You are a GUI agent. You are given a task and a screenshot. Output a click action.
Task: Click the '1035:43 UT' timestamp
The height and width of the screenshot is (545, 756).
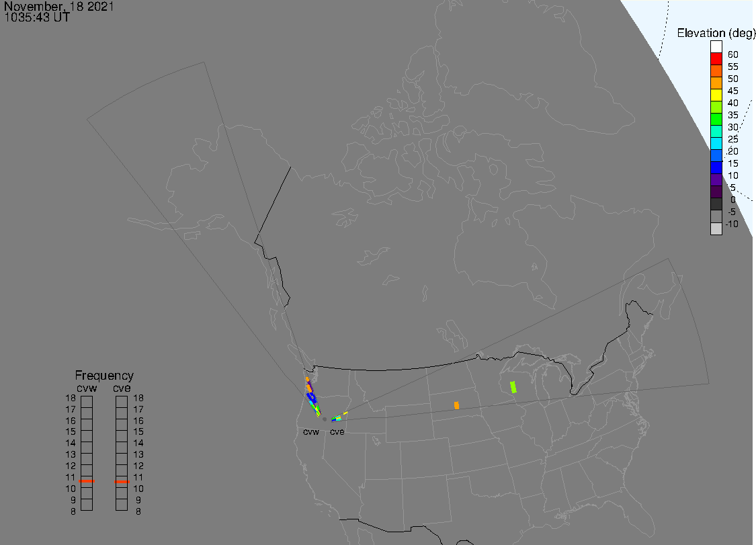point(37,17)
